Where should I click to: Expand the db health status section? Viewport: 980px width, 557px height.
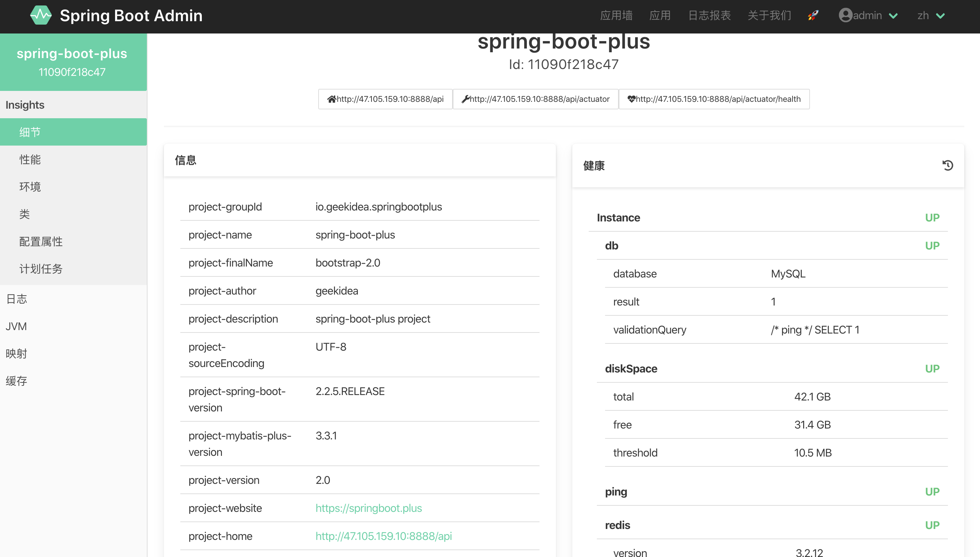click(611, 244)
